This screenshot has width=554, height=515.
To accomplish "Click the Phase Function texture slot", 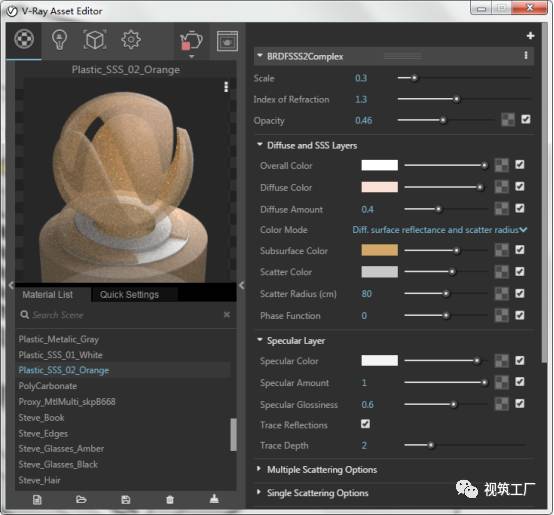I will [502, 316].
